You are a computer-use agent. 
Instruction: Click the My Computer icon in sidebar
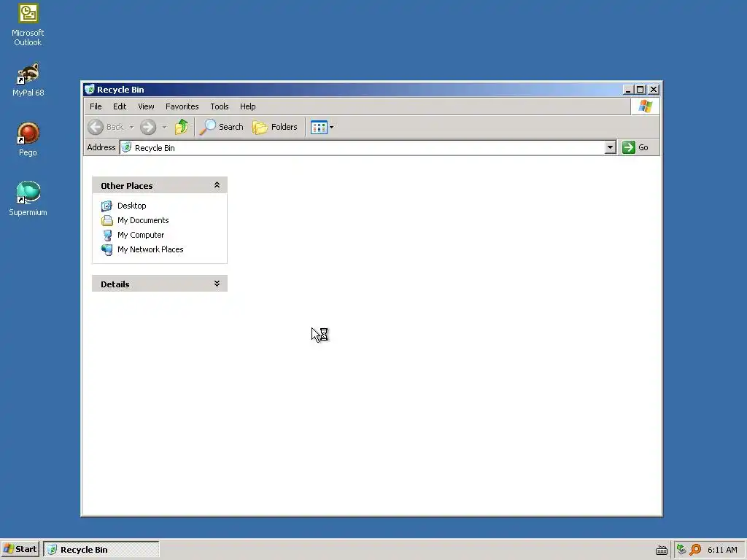pyautogui.click(x=107, y=236)
